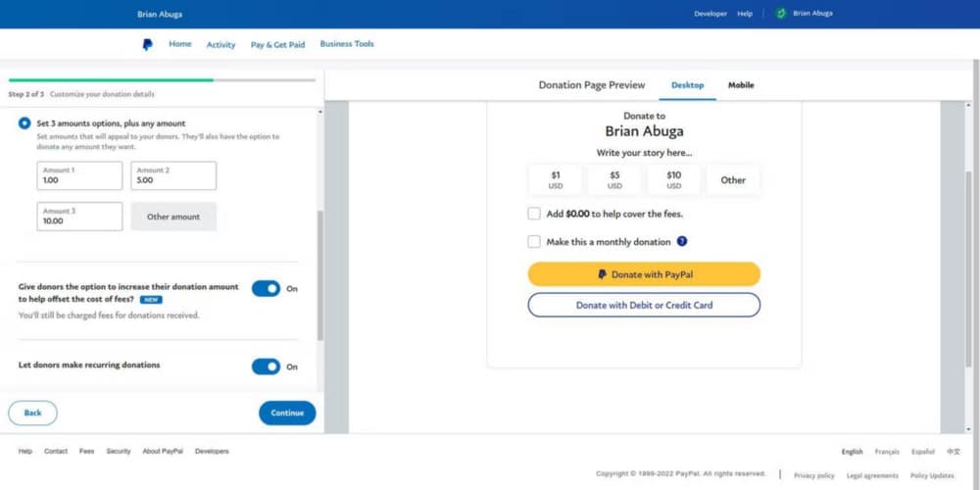The image size is (980, 490).
Task: Open the profile avatar icon beside Brian Abuga
Action: click(781, 13)
